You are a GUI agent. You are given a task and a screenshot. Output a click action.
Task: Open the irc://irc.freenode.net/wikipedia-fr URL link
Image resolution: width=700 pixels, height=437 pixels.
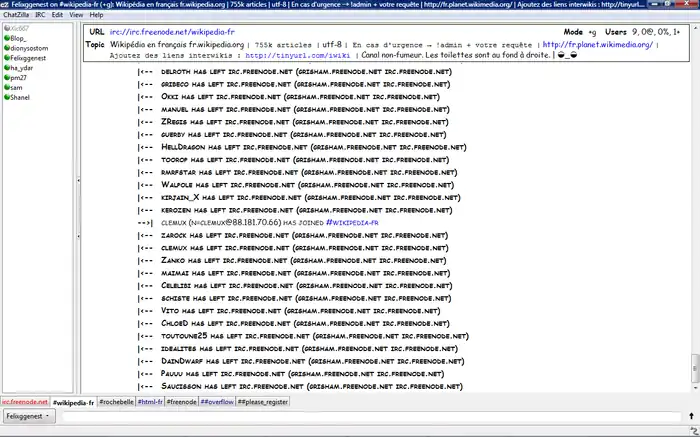166,32
